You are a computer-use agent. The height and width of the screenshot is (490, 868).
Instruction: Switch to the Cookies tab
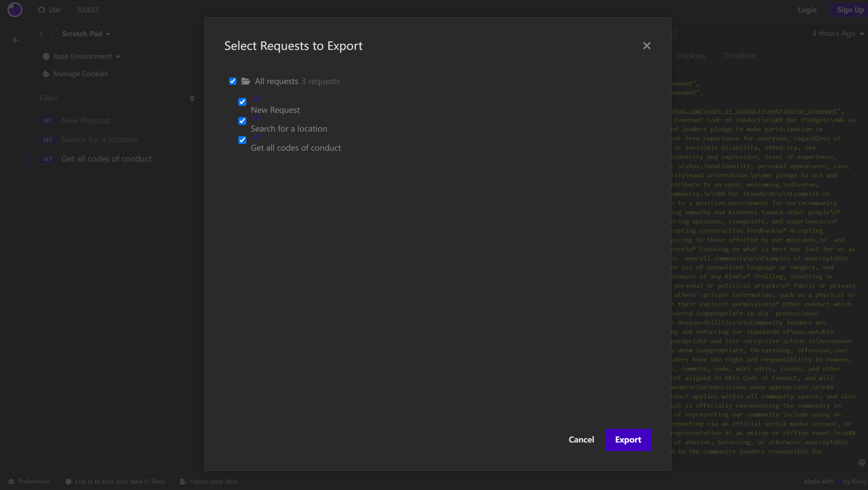pyautogui.click(x=691, y=55)
